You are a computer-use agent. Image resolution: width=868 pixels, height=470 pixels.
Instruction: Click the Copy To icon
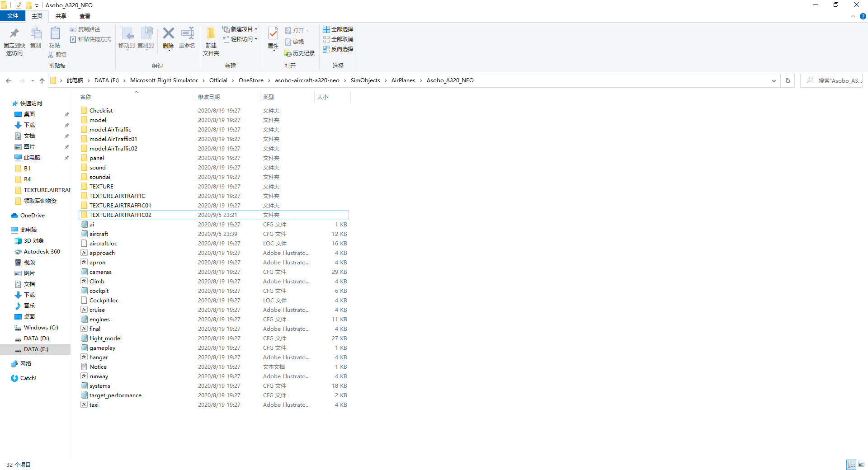coord(146,33)
